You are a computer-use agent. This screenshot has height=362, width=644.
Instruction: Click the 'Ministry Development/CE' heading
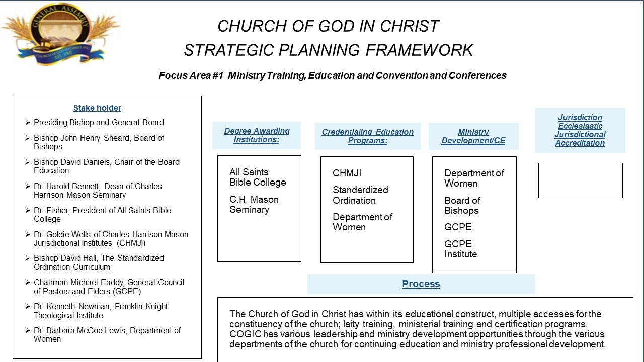tap(473, 136)
